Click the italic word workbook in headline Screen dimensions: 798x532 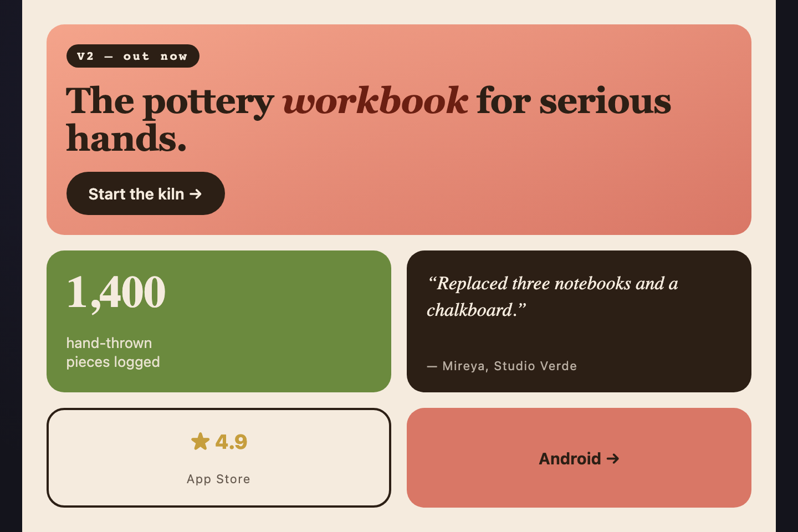pos(375,101)
